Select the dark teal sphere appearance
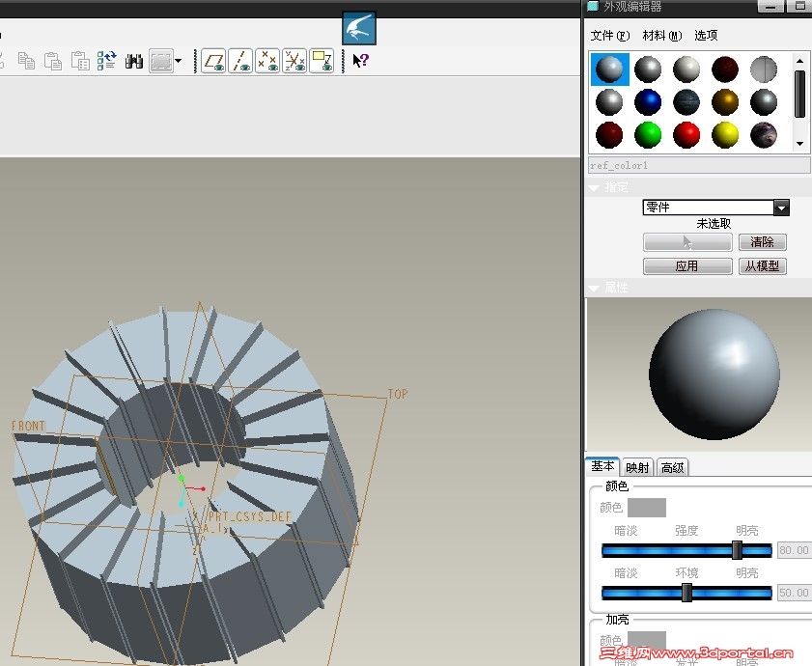The width and height of the screenshot is (812, 666). [x=686, y=102]
